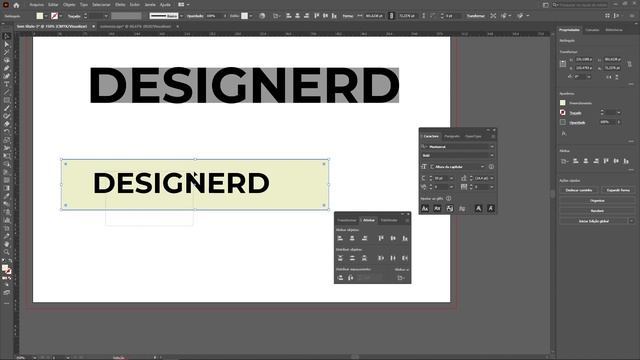This screenshot has width=640, height=360.
Task: Select the Zoom tool in the toolbox
Action: [7, 252]
